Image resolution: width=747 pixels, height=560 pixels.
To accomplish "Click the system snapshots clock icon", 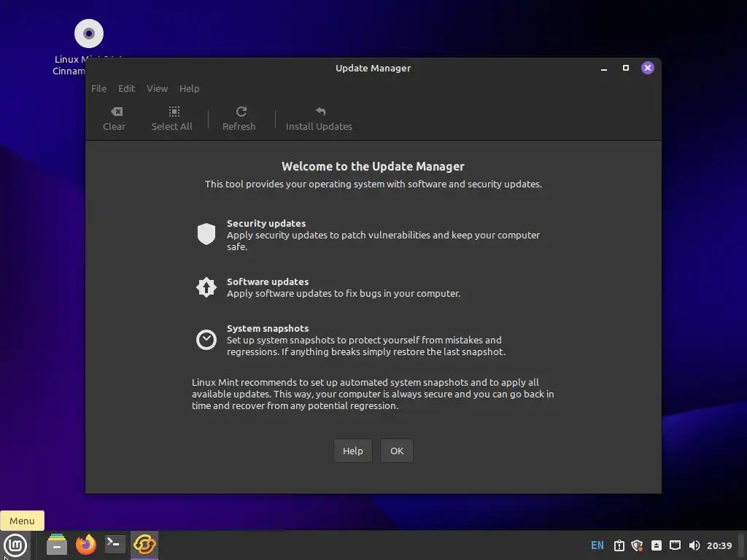I will click(206, 340).
